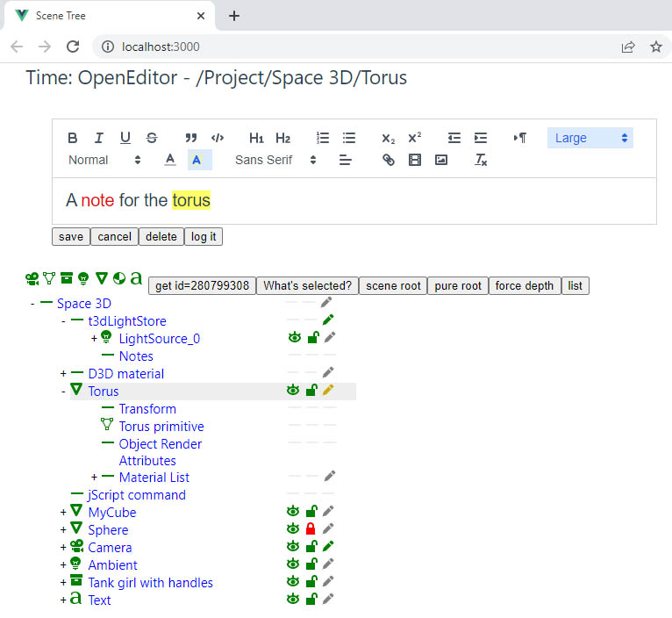
Task: Apply blockquote formatting to the note
Action: (x=190, y=138)
